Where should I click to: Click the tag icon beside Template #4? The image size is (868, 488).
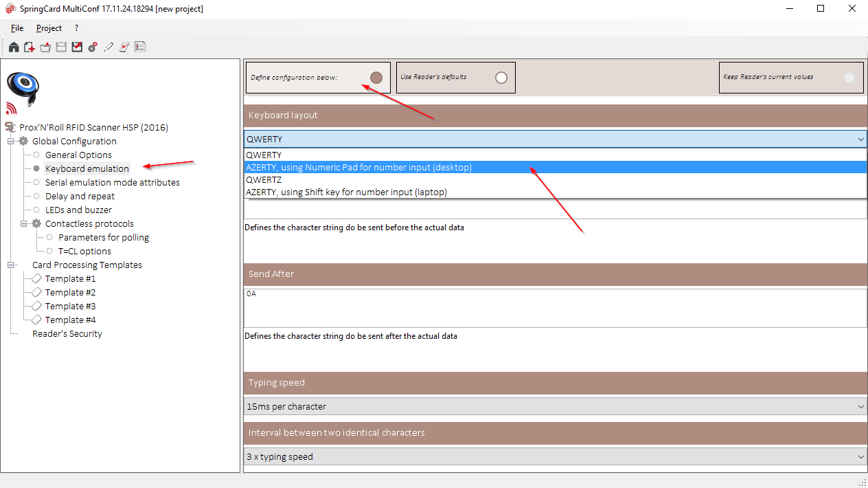37,320
